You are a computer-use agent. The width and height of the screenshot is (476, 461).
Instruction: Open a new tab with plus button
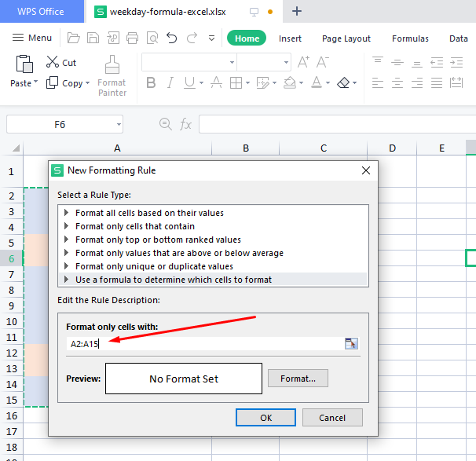pyautogui.click(x=297, y=12)
